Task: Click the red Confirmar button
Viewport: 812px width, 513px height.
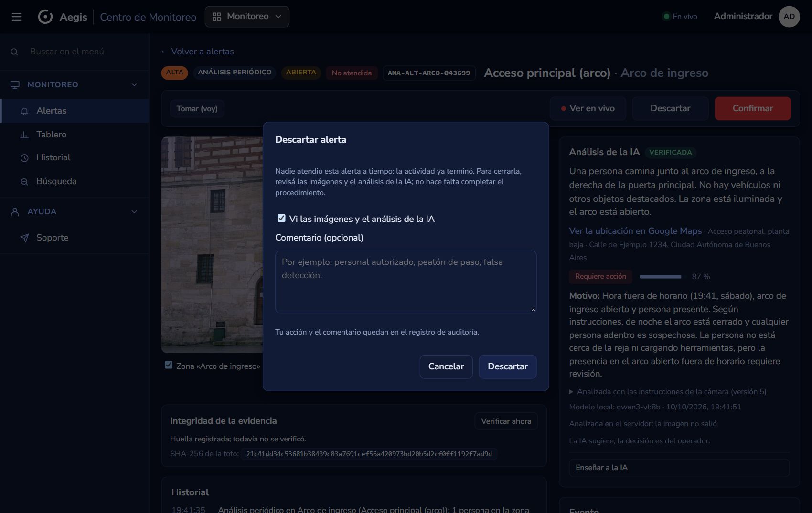Action: (x=752, y=108)
